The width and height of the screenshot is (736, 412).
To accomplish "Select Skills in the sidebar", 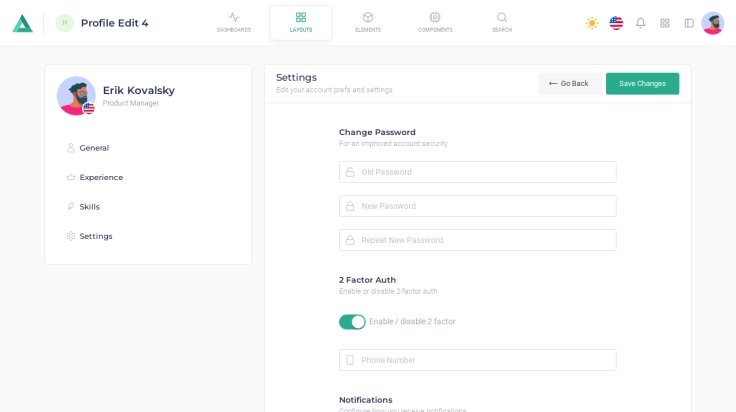I will pyautogui.click(x=89, y=207).
